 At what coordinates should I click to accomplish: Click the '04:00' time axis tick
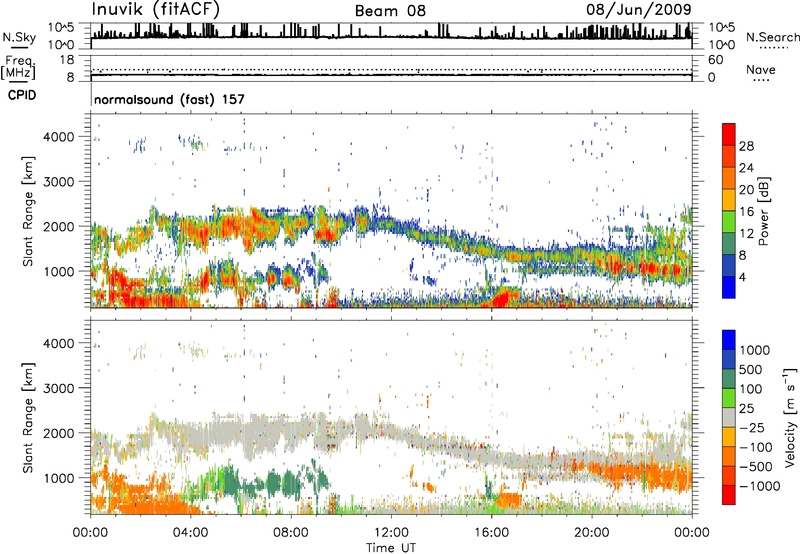tap(190, 533)
